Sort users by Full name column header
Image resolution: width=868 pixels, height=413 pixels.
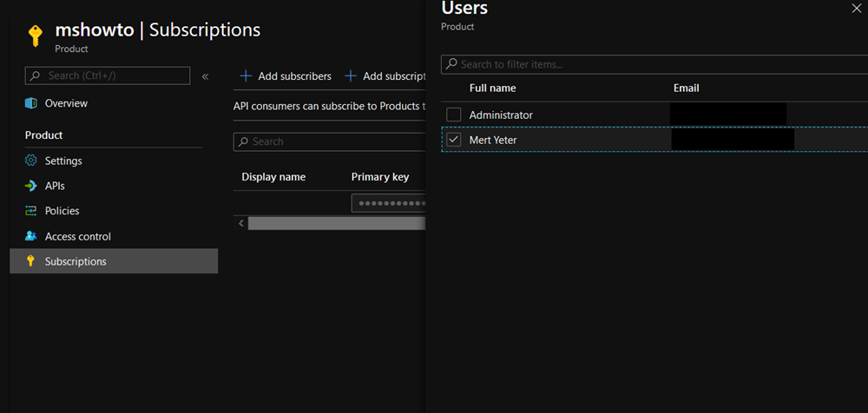492,88
